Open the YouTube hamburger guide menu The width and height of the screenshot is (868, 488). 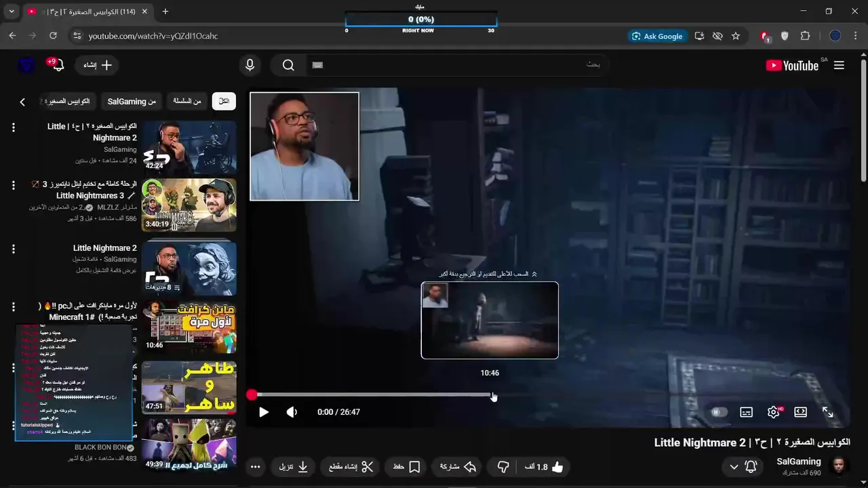839,65
